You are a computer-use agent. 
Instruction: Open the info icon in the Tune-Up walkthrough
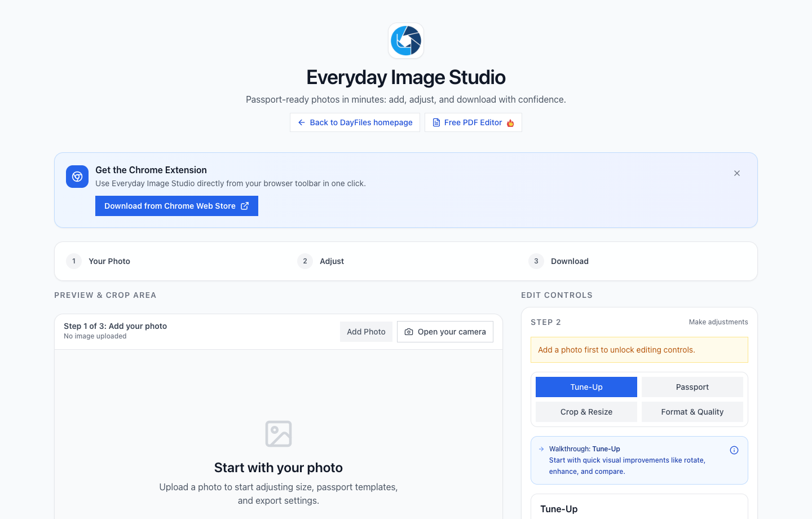734,450
